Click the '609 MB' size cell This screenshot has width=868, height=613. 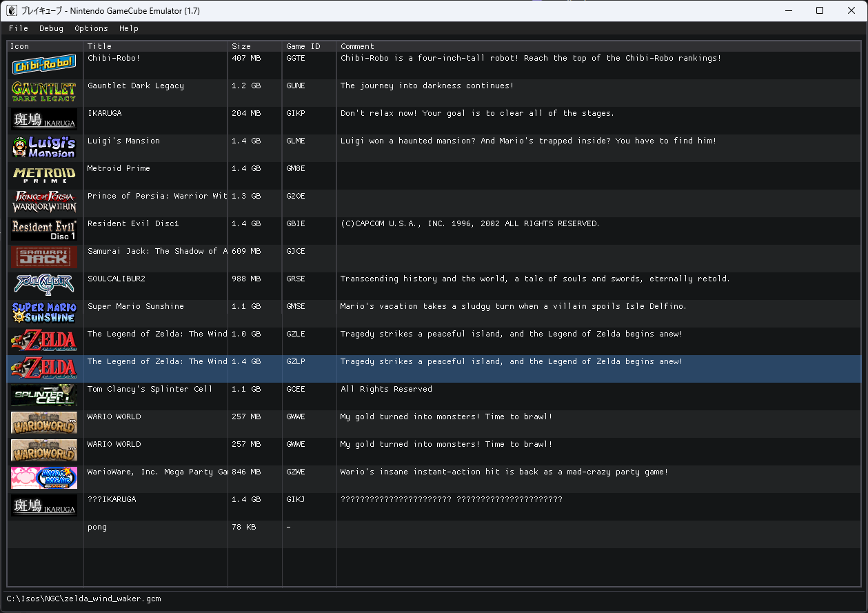[246, 251]
